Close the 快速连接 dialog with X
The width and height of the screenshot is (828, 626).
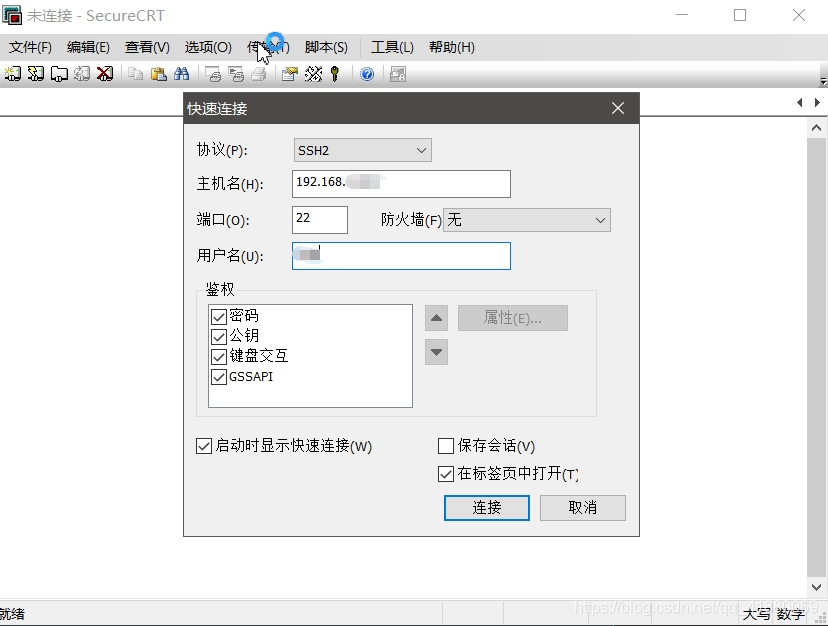(x=618, y=108)
